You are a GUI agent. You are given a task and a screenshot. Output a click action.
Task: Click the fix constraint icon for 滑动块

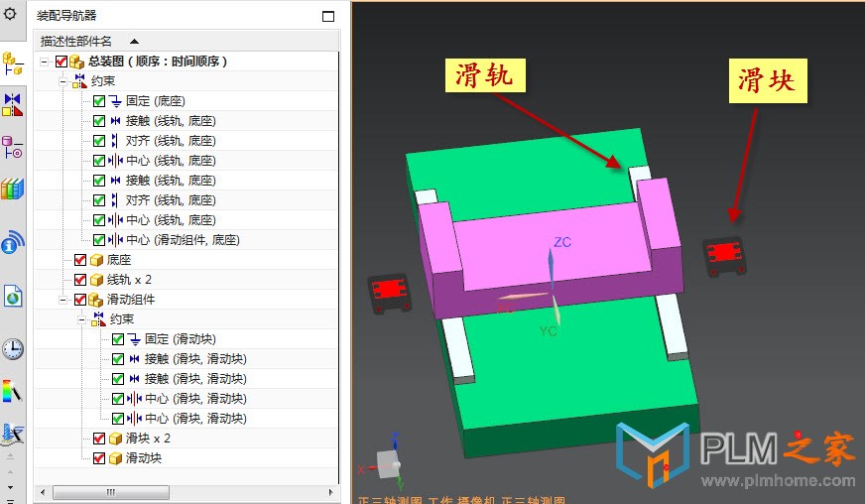(134, 339)
